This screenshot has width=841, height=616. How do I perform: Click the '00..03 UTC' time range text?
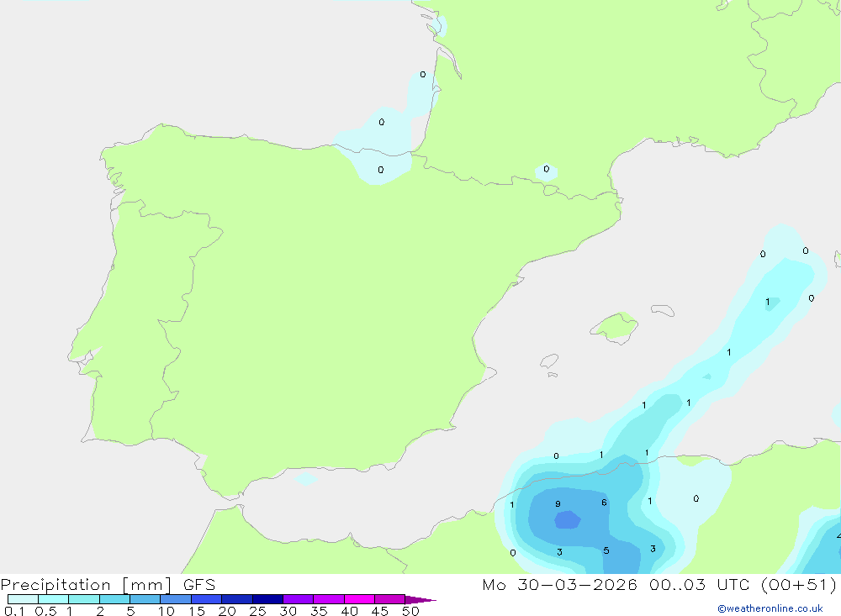point(699,585)
